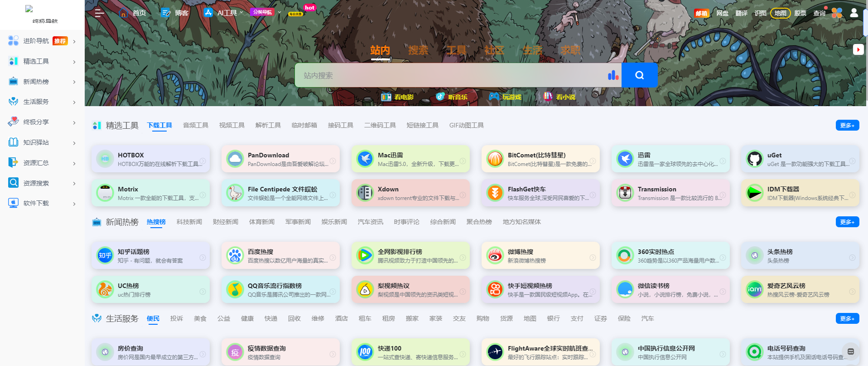The width and height of the screenshot is (868, 366).
Task: Open FlightAware airplane icon
Action: coord(495,352)
